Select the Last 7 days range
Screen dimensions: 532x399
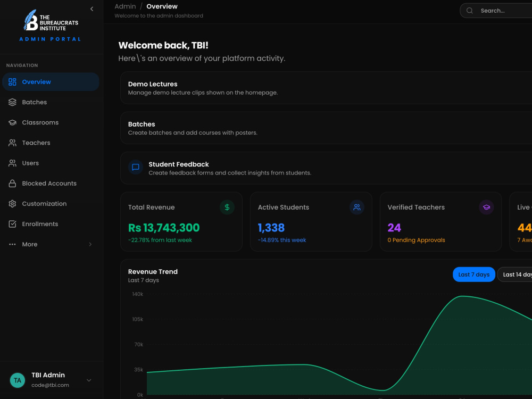(x=473, y=275)
